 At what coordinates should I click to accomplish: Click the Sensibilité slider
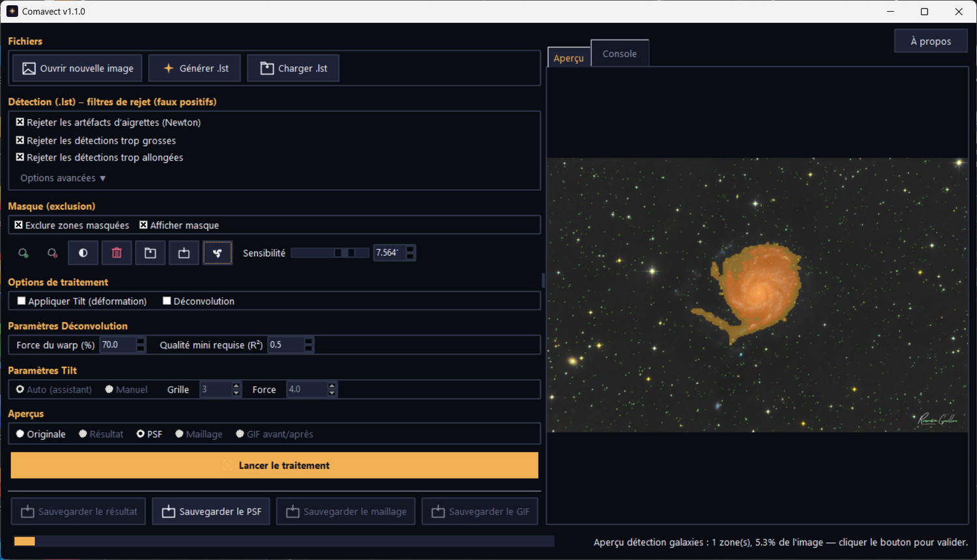point(332,253)
